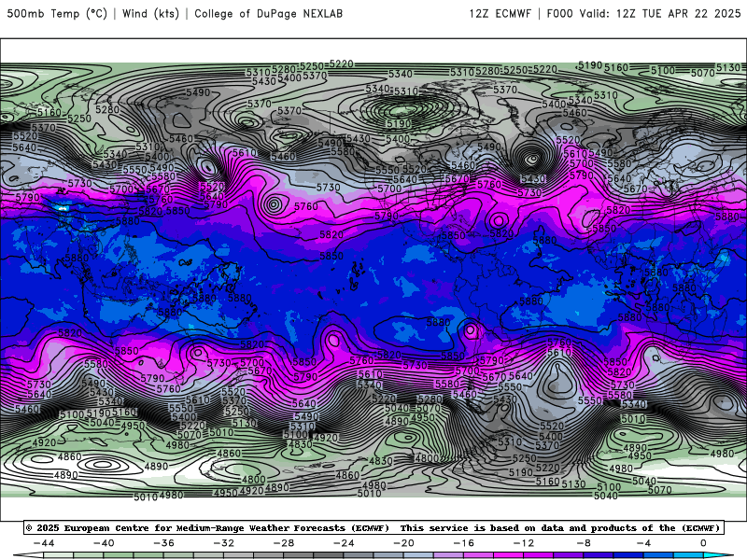The width and height of the screenshot is (747, 560).
Task: Click the 'College of DuPage NEXLAB' label
Action: (268, 13)
